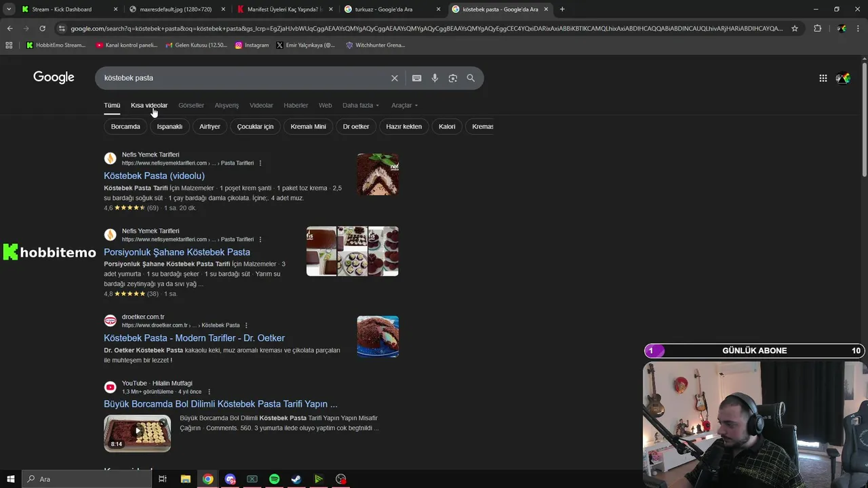The height and width of the screenshot is (488, 868).
Task: Open Discord from the taskbar
Action: coord(230,479)
